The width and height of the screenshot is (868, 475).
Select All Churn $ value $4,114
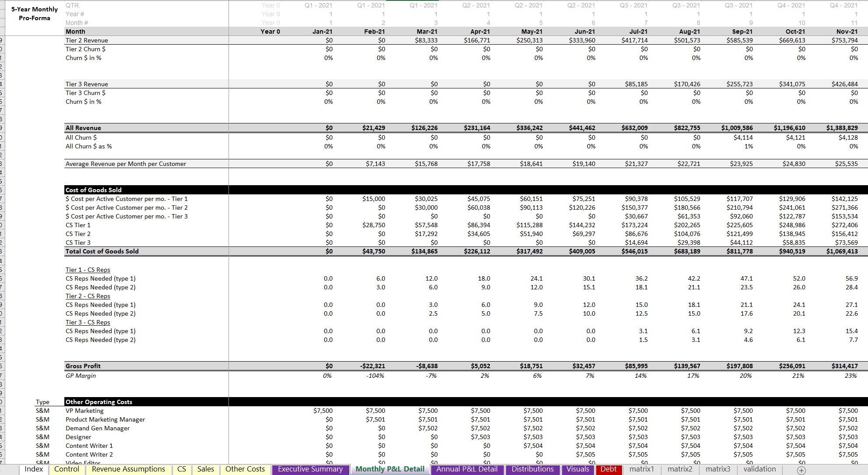coord(743,137)
